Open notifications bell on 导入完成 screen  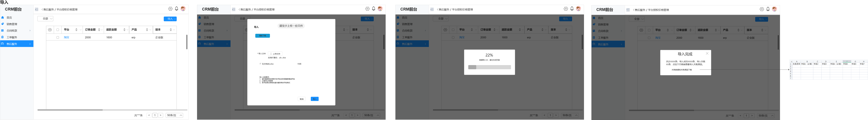768,9
